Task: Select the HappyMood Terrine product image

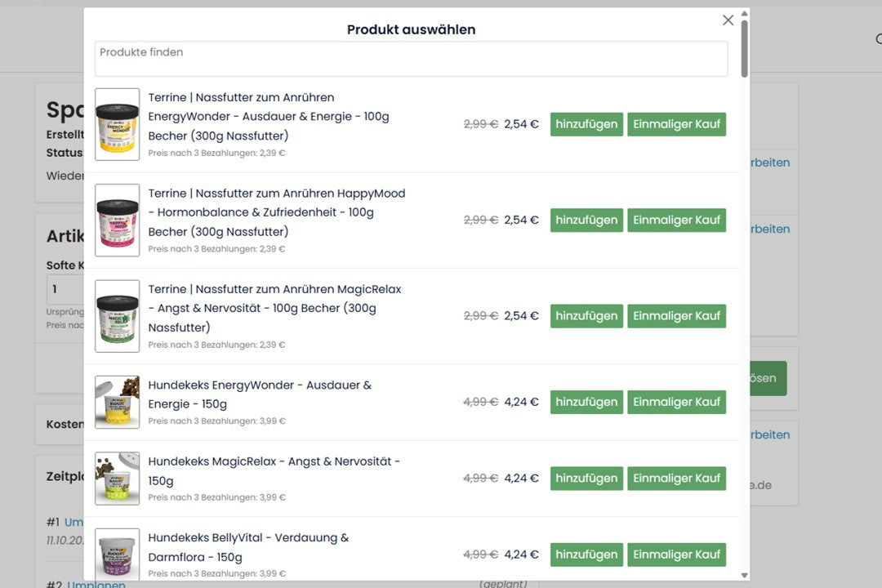Action: pos(118,220)
